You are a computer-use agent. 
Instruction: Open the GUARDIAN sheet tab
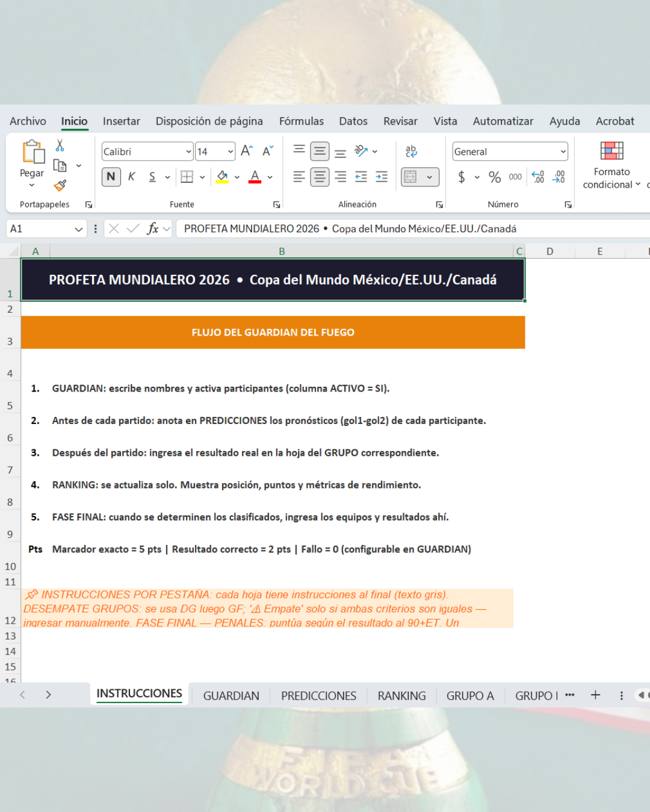click(x=231, y=695)
